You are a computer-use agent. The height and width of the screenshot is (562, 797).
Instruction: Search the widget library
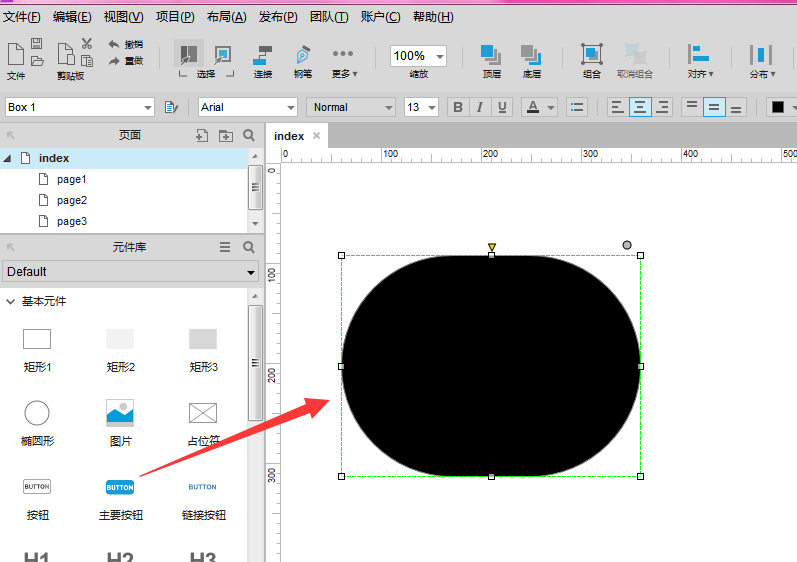[249, 247]
